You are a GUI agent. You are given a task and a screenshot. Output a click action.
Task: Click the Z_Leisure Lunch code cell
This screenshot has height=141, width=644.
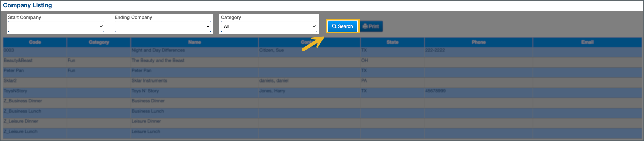pyautogui.click(x=21, y=132)
